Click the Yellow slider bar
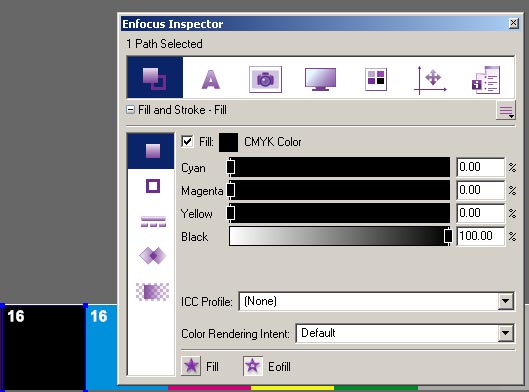Viewport: 529px width, 392px height. click(x=339, y=213)
